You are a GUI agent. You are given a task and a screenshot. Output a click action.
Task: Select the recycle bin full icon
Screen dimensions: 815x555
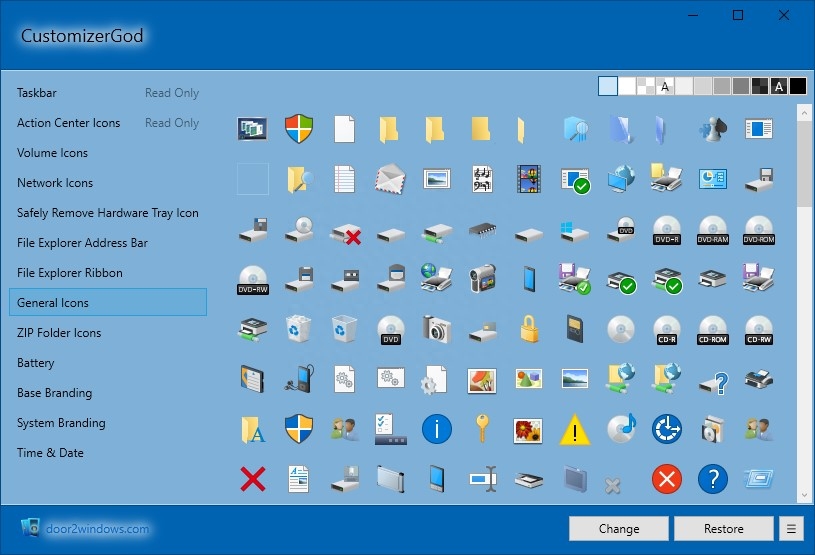(299, 329)
